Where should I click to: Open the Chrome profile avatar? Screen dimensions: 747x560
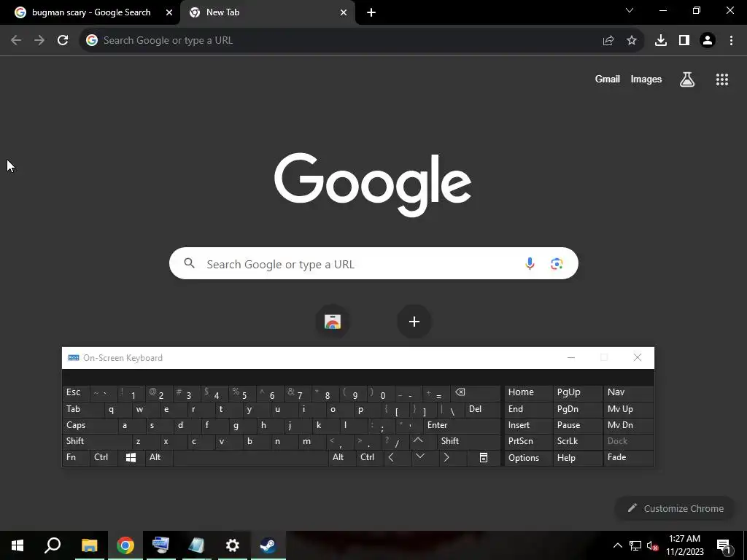708,41
